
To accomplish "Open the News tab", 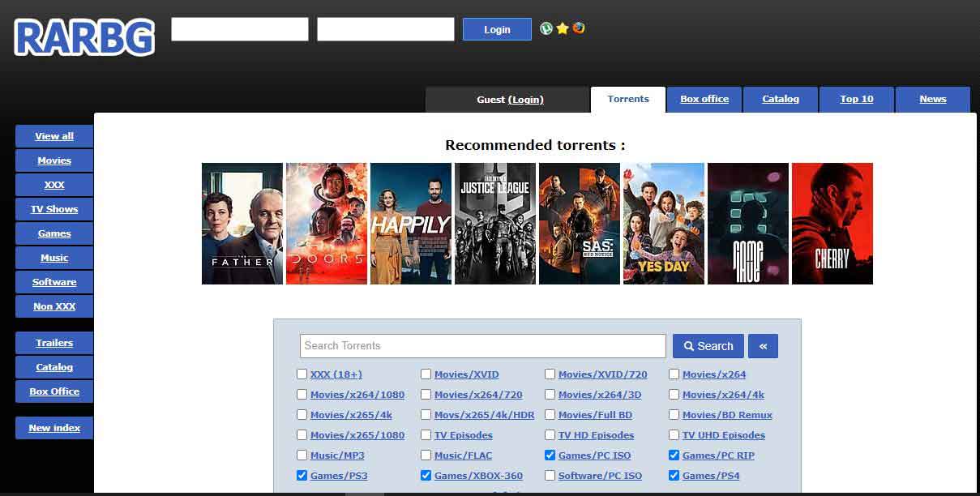I will [x=933, y=99].
